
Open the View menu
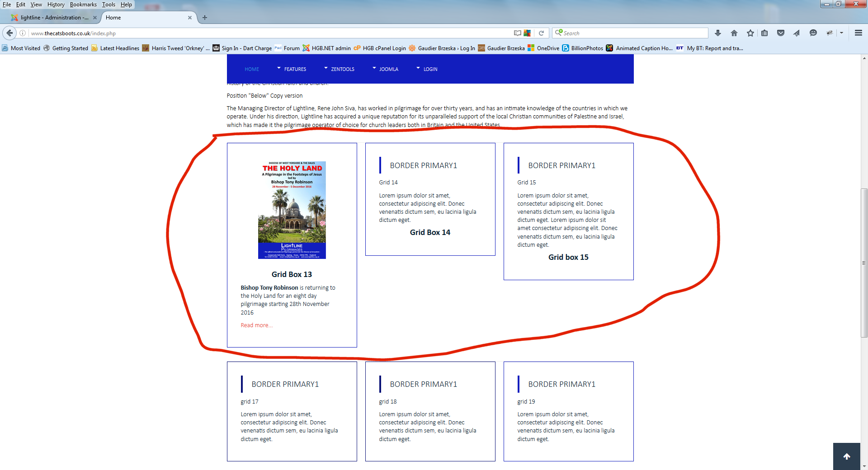36,5
